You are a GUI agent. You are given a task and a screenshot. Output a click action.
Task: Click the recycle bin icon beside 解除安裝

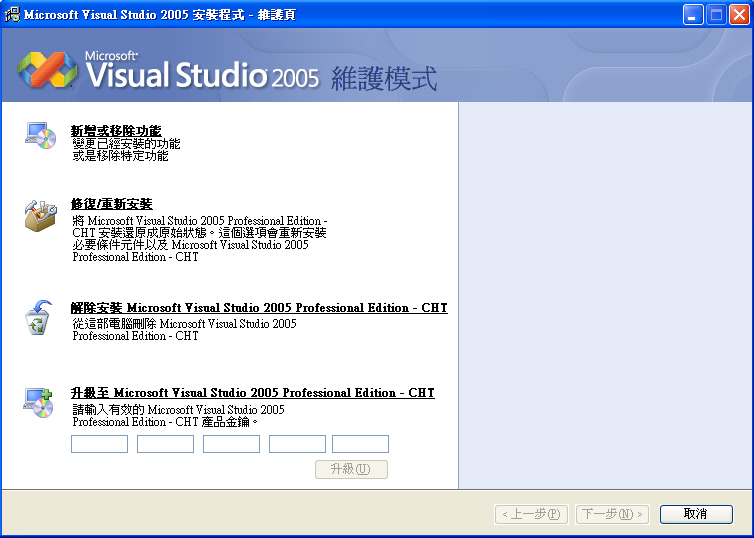pos(38,318)
